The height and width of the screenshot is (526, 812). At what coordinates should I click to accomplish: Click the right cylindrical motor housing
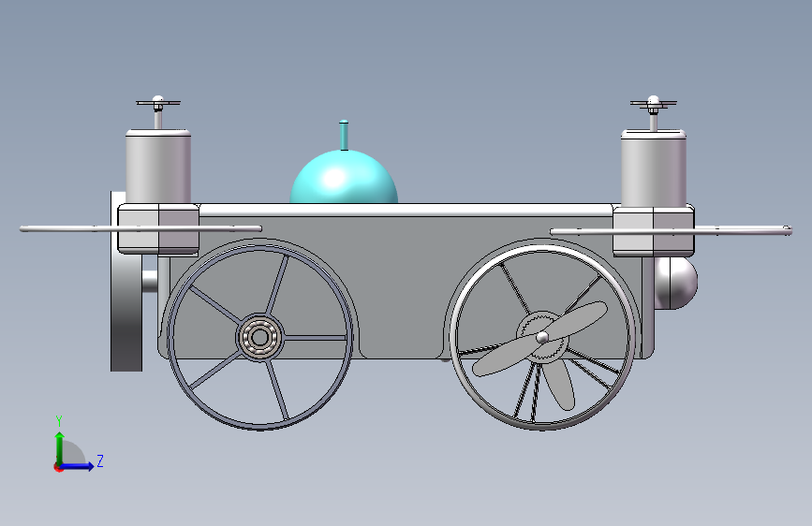tap(654, 168)
